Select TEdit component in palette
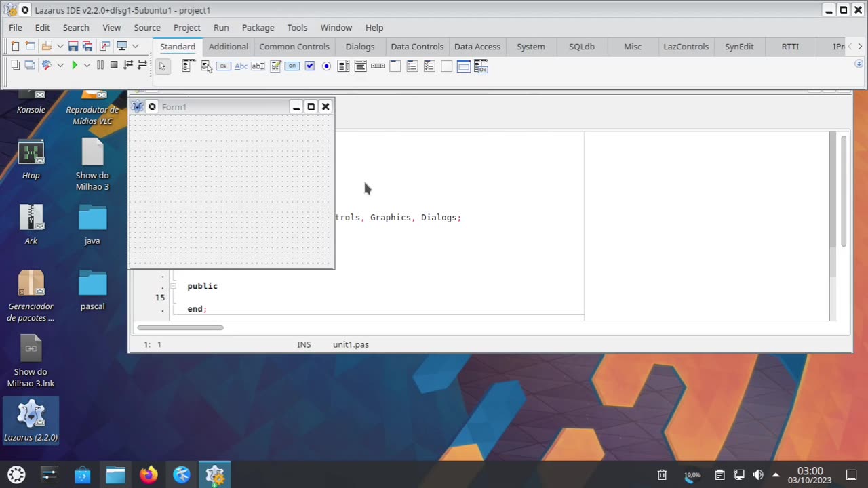 (x=258, y=66)
